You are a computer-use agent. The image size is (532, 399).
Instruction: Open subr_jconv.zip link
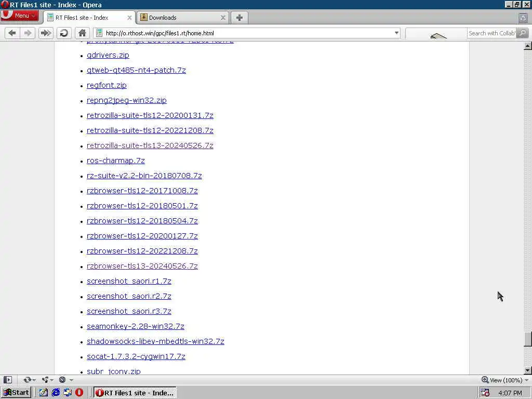114,371
